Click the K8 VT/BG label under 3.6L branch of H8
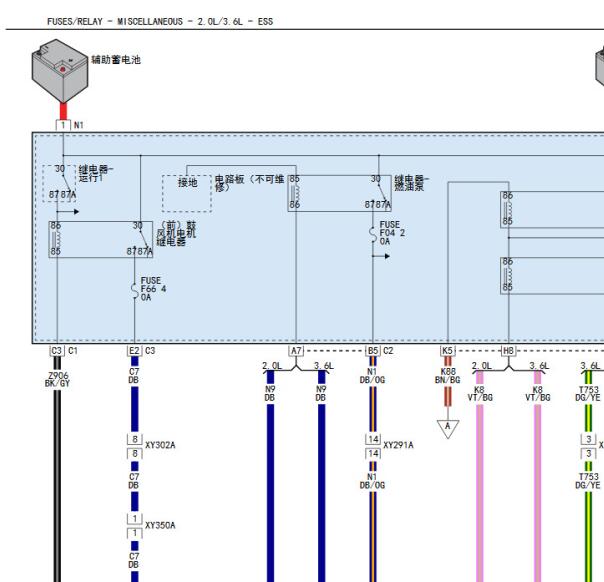Screen dimensions: 604x582 pos(538,393)
